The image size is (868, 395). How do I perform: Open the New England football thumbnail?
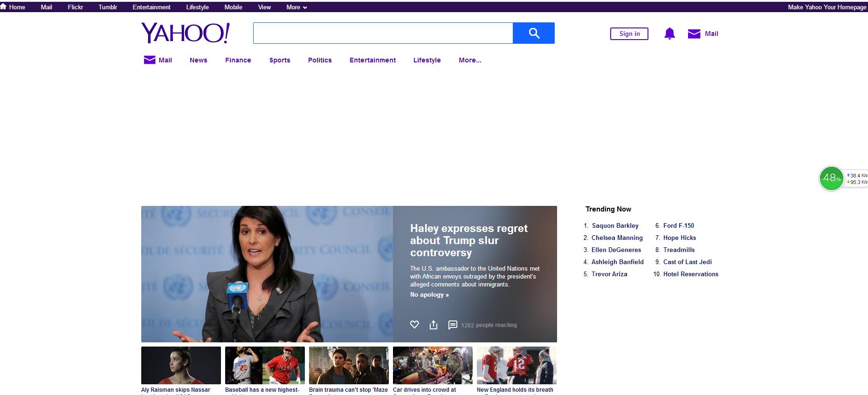[x=517, y=365]
